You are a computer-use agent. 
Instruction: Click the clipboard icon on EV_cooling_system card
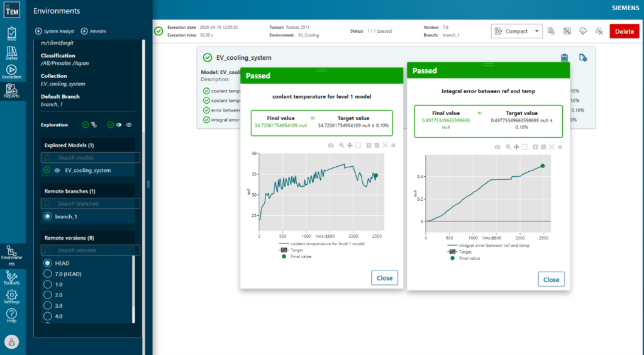click(564, 58)
